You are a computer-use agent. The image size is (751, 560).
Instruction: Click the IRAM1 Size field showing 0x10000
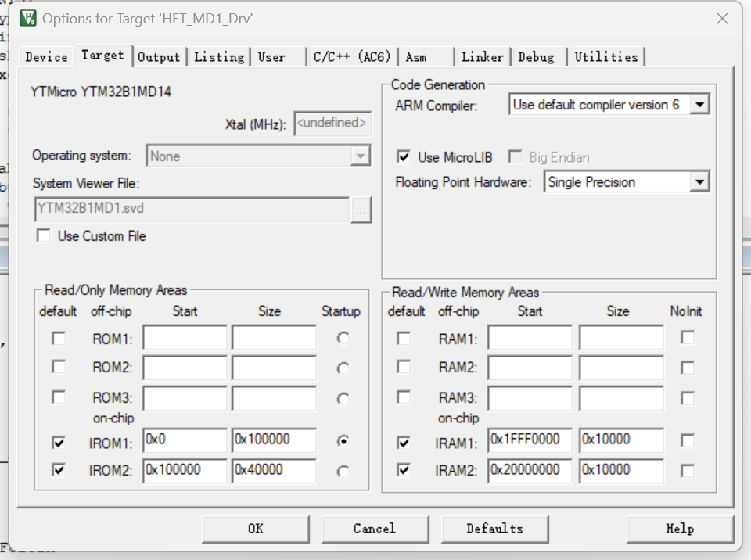click(621, 440)
